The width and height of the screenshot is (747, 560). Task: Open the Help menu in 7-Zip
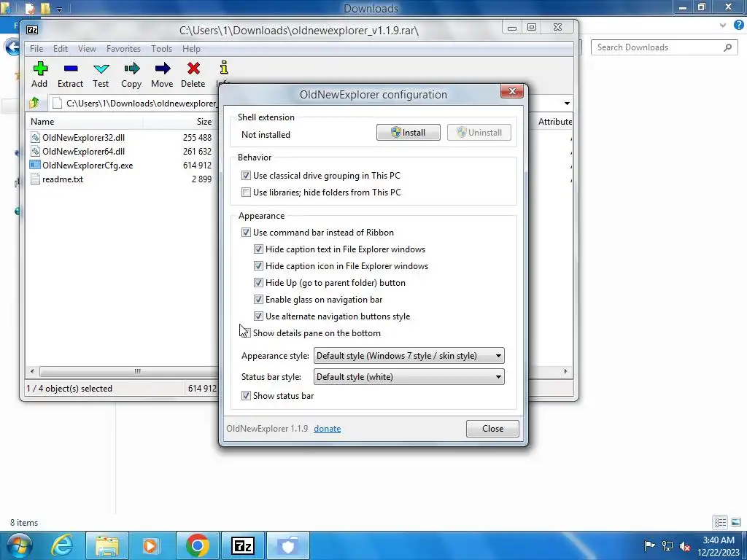(x=191, y=49)
